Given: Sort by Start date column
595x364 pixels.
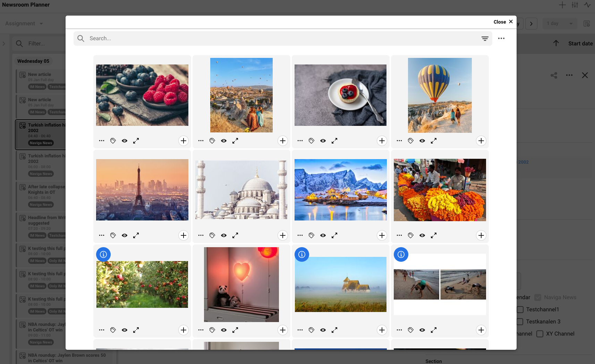Looking at the screenshot, I should point(580,44).
